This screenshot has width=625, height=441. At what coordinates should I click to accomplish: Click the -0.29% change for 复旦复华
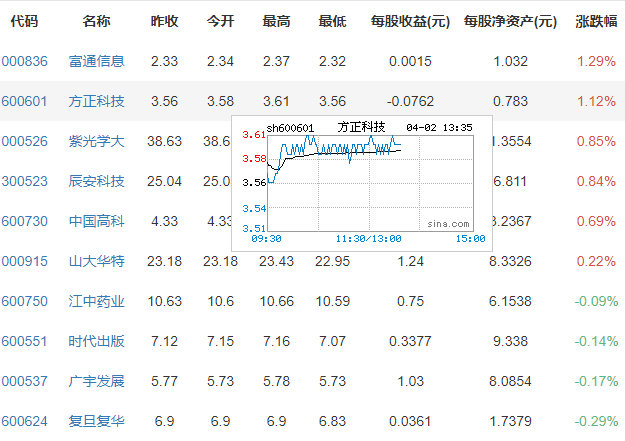pyautogui.click(x=596, y=421)
